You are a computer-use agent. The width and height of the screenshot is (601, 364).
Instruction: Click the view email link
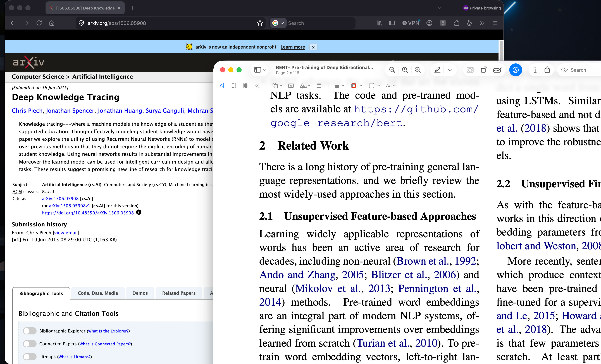click(66, 233)
